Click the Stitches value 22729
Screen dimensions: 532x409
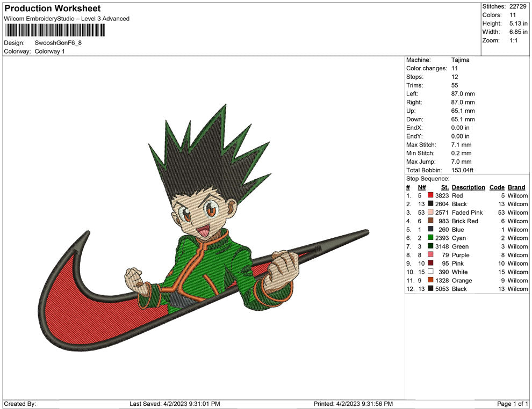coord(517,6)
